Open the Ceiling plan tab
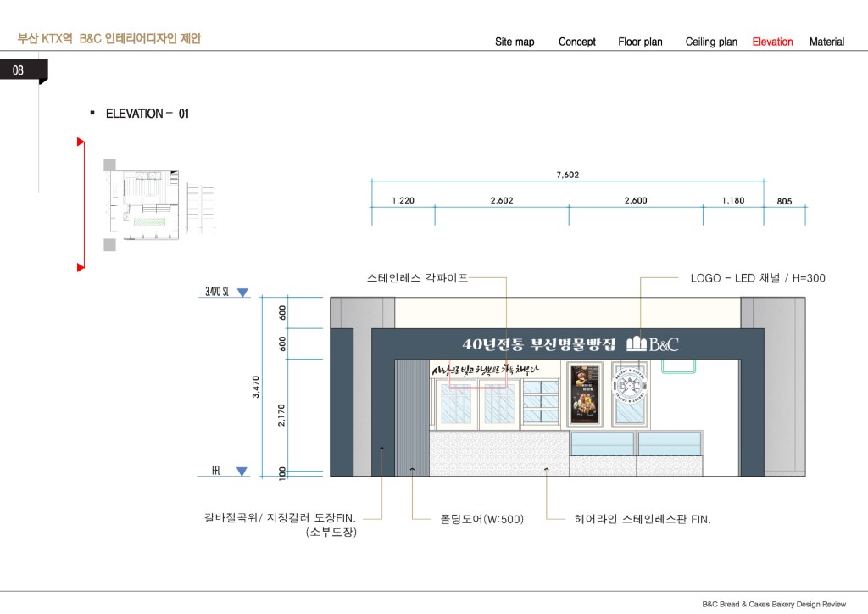 (x=711, y=42)
